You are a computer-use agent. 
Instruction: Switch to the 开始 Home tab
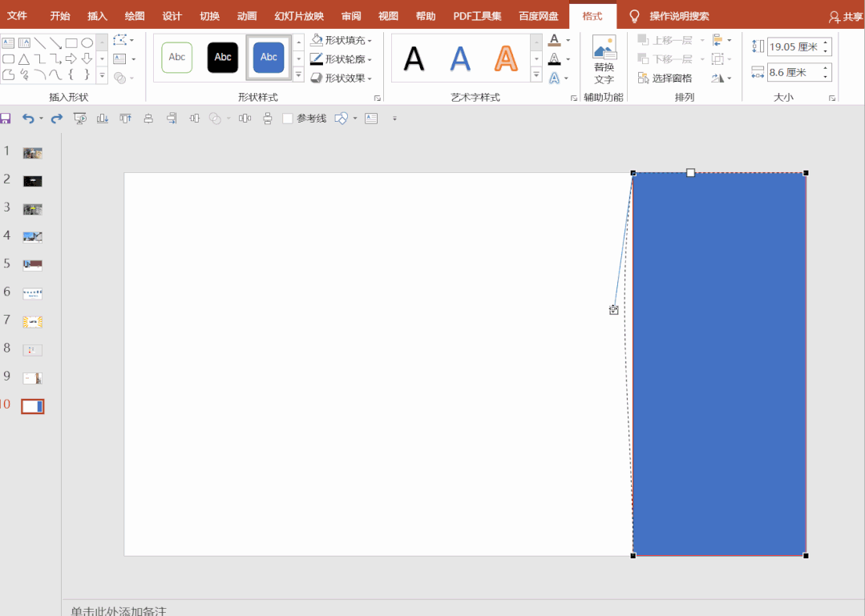tap(59, 16)
